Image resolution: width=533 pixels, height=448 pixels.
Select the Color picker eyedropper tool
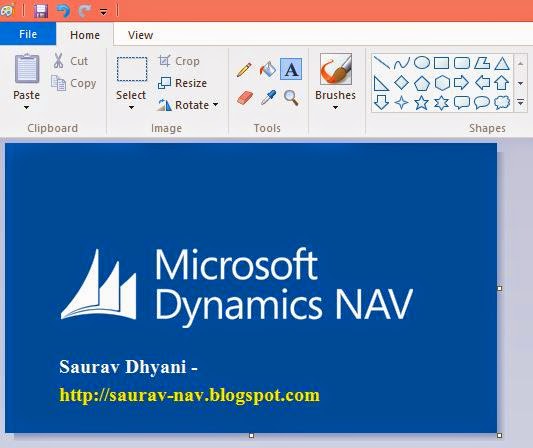268,98
